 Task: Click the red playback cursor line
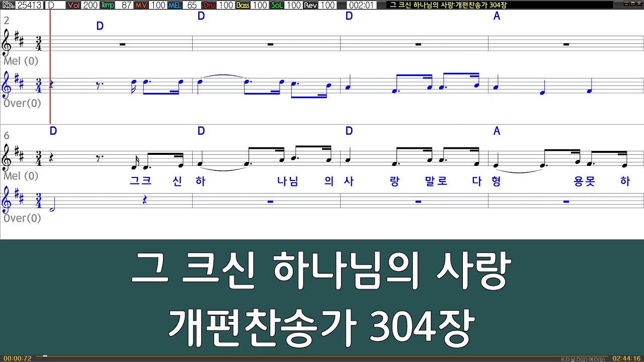click(50, 67)
